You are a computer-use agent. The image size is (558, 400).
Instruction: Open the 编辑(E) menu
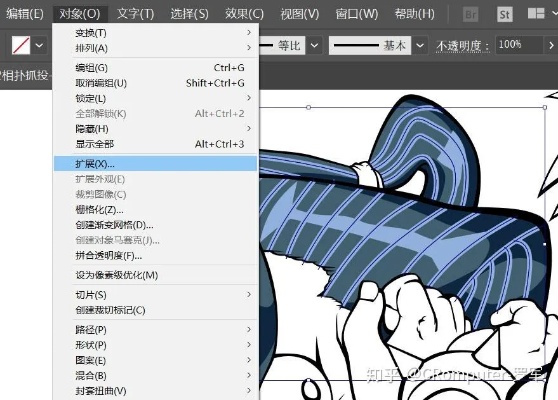(x=24, y=14)
